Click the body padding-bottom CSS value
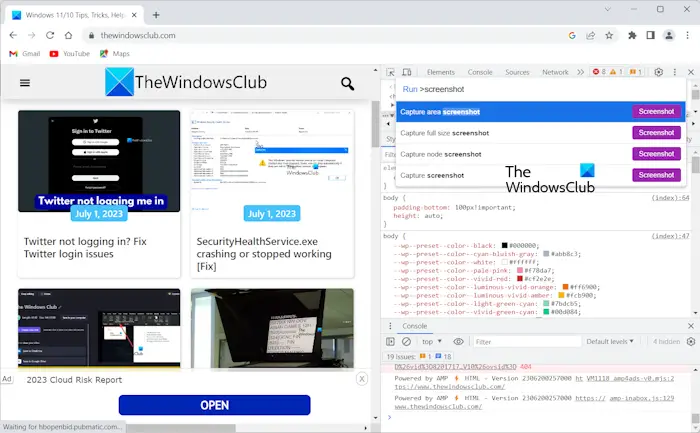 pyautogui.click(x=485, y=208)
